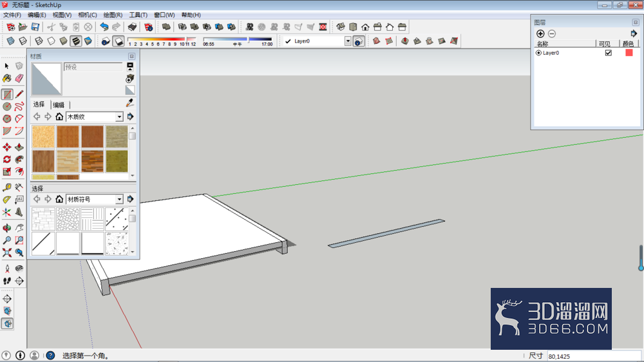Image resolution: width=644 pixels, height=362 pixels.
Task: Select the Tape Measure tool
Action: pos(7,188)
